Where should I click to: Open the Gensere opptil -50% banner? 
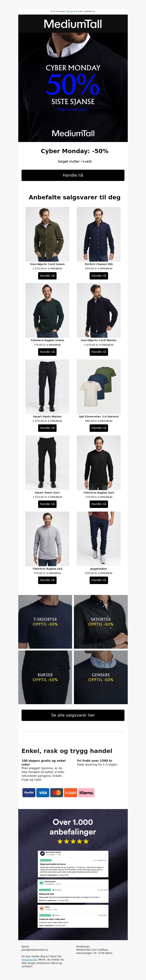[x=101, y=677]
